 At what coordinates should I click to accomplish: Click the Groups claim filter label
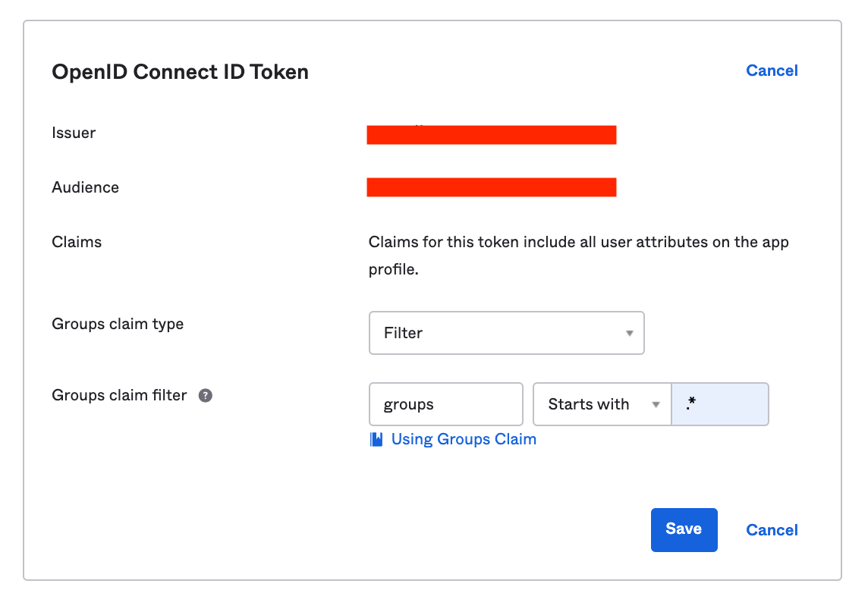(x=119, y=395)
